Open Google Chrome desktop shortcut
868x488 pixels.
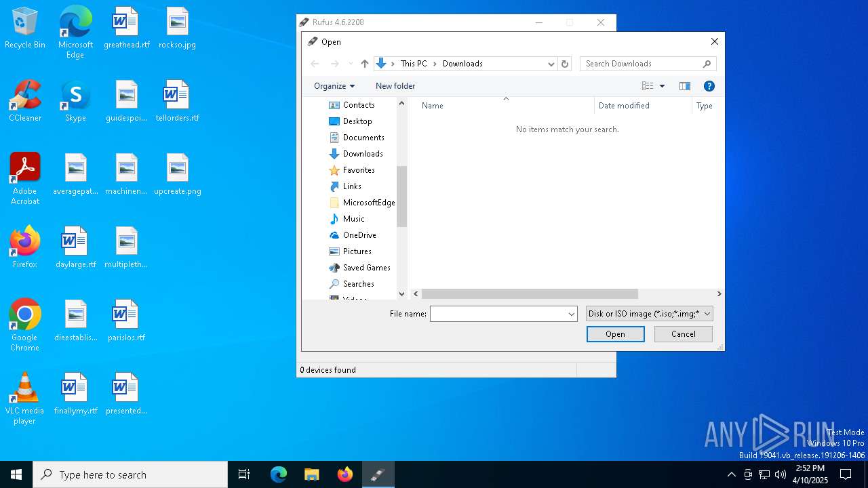click(24, 325)
